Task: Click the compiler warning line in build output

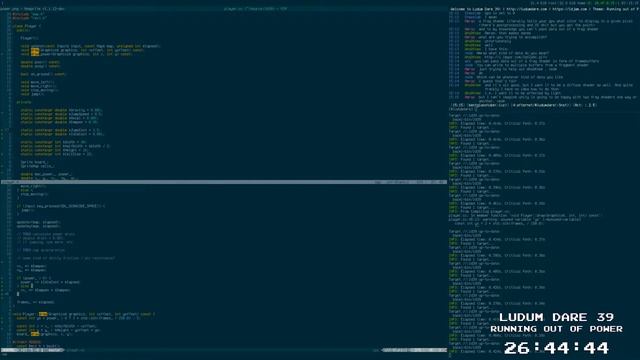Action: click(x=515, y=220)
